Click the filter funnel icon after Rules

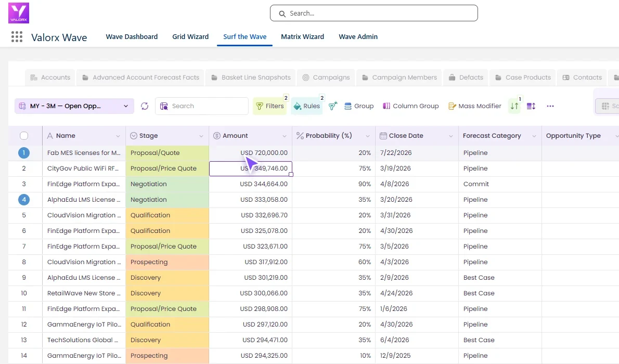pyautogui.click(x=333, y=106)
